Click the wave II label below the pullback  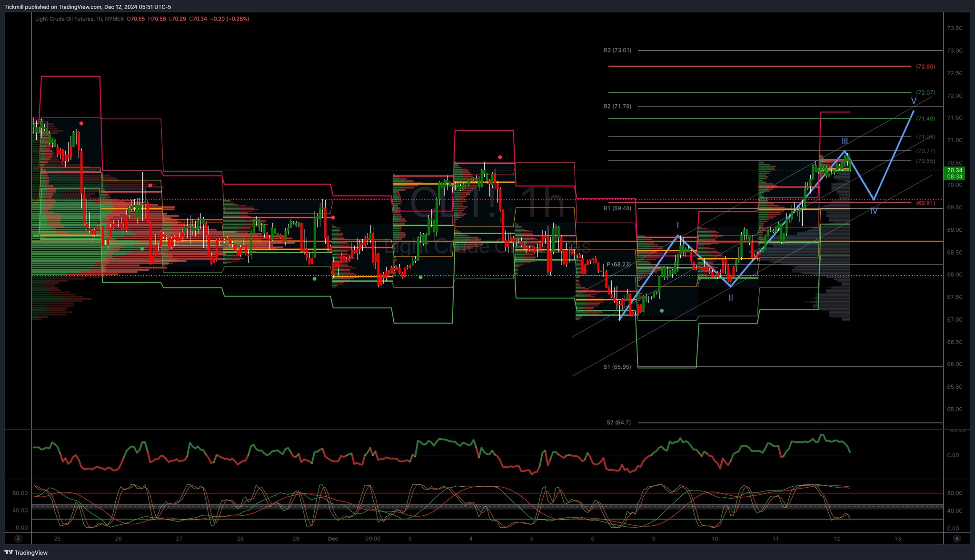tap(731, 298)
